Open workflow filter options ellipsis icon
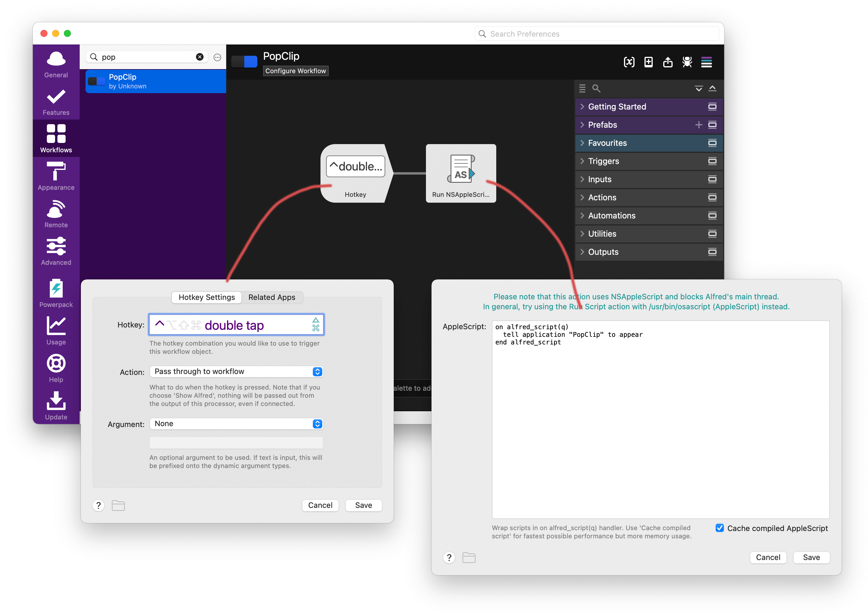Screen dimensions: 868x613 [x=217, y=57]
